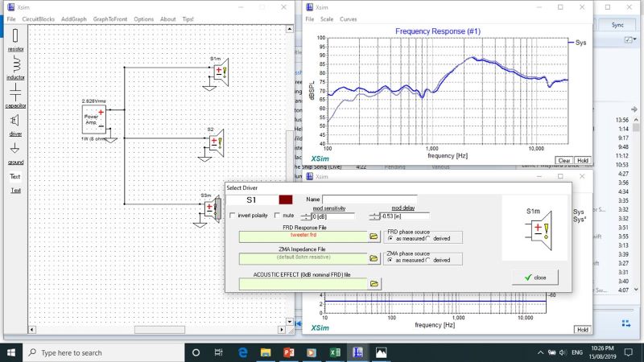This screenshot has height=362, width=644.
Task: Select FRD phase 'as measured' radio
Action: pyautogui.click(x=390, y=238)
